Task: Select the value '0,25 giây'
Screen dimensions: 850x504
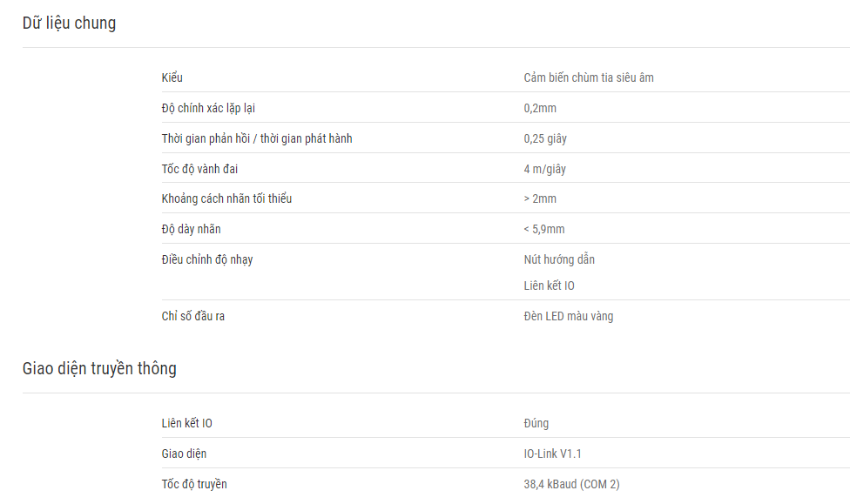Action: click(545, 138)
